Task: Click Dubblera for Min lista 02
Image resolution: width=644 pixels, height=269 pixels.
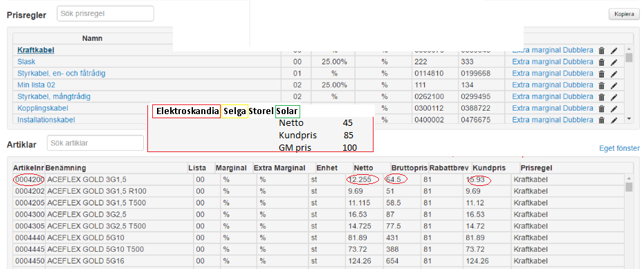Action: click(x=578, y=85)
